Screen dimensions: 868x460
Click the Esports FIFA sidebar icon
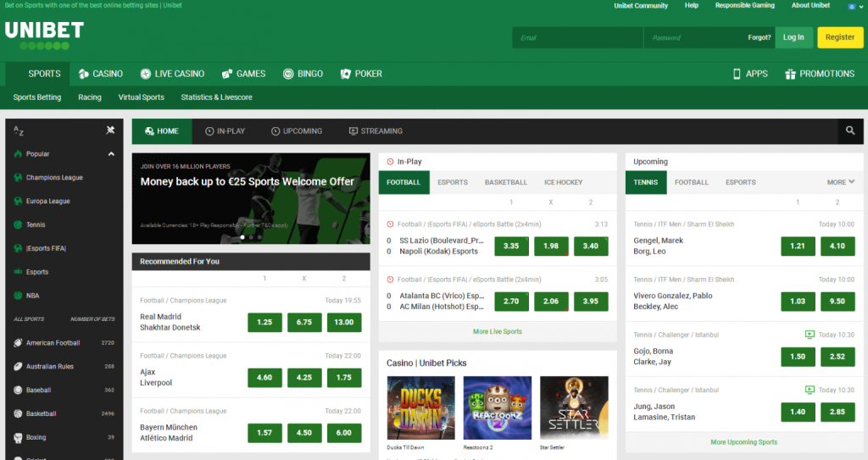coord(18,248)
